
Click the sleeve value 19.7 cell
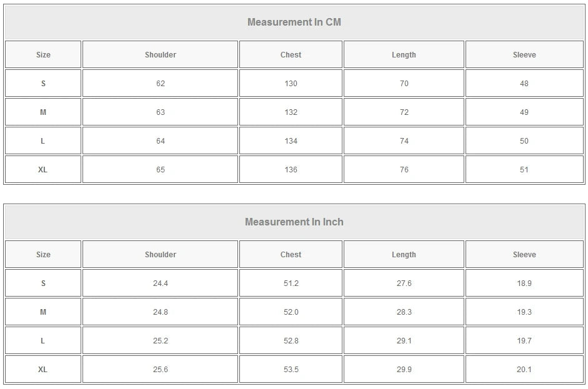[x=524, y=341]
